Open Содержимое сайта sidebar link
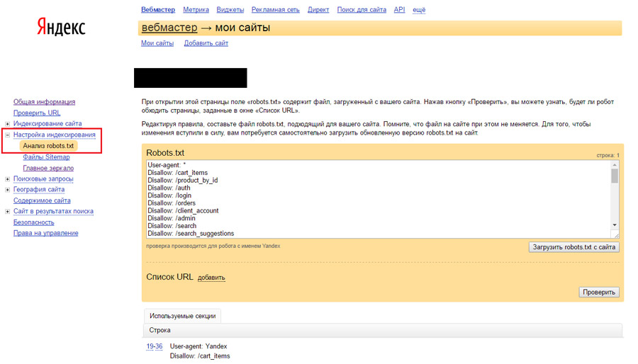The image size is (638, 364). (x=42, y=200)
